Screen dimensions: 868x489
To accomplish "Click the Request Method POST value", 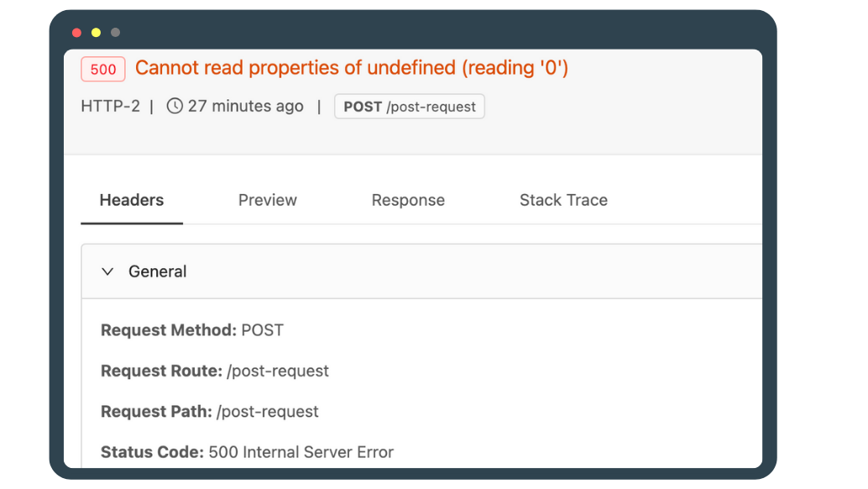I will click(263, 330).
